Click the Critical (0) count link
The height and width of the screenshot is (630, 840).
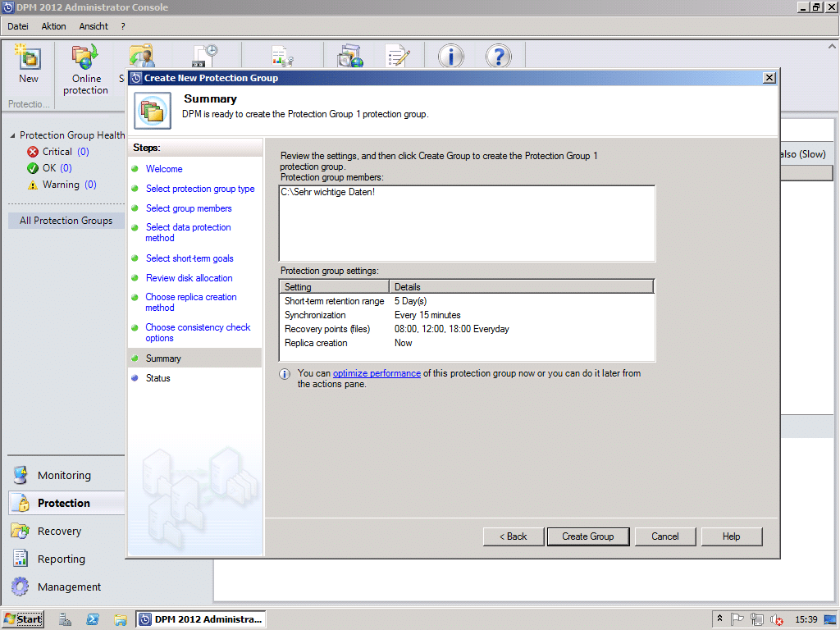point(83,152)
